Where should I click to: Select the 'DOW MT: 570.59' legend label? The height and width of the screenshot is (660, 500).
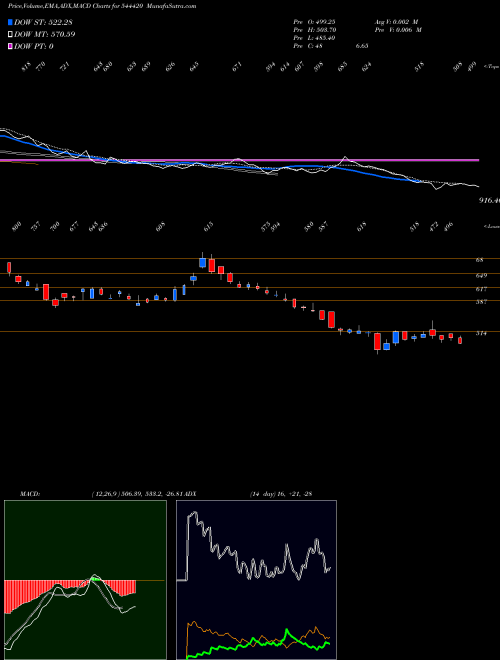pos(45,35)
